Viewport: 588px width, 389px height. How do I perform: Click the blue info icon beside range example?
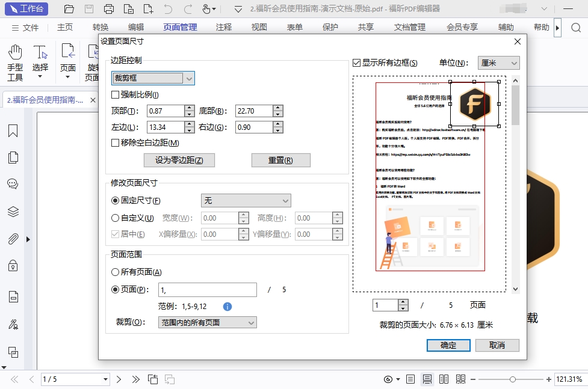pyautogui.click(x=227, y=307)
